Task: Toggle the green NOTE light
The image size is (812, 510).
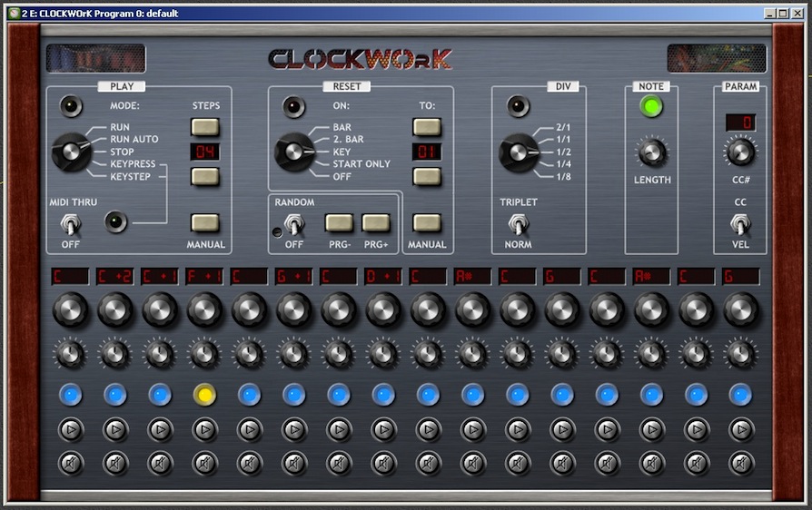Action: (x=651, y=106)
